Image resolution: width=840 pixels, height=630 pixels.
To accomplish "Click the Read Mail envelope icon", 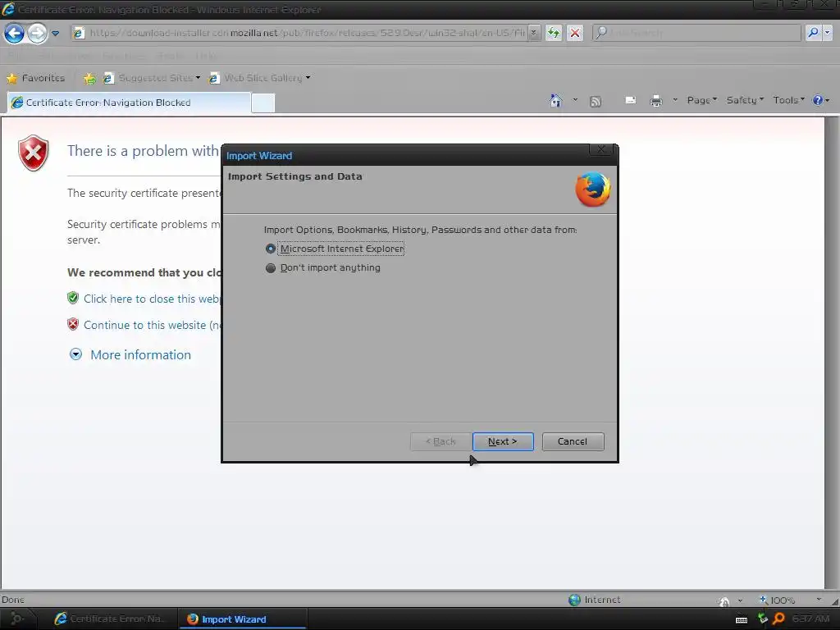I will 631,100.
